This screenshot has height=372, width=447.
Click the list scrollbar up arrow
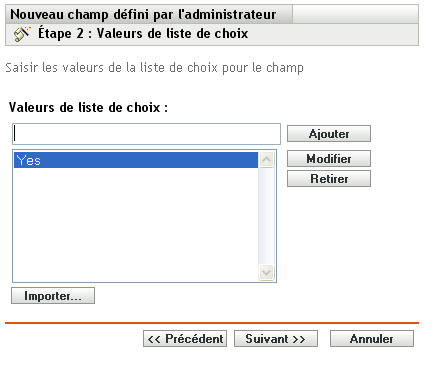point(266,160)
